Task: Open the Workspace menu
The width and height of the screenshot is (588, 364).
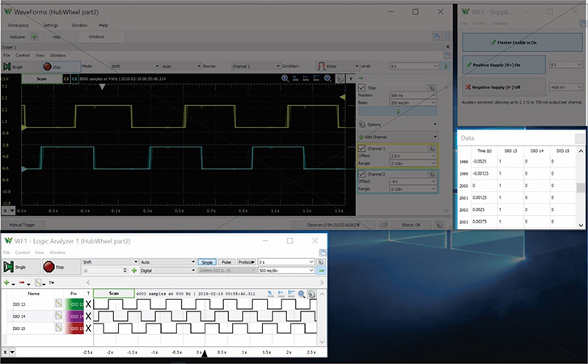Action: (19, 25)
